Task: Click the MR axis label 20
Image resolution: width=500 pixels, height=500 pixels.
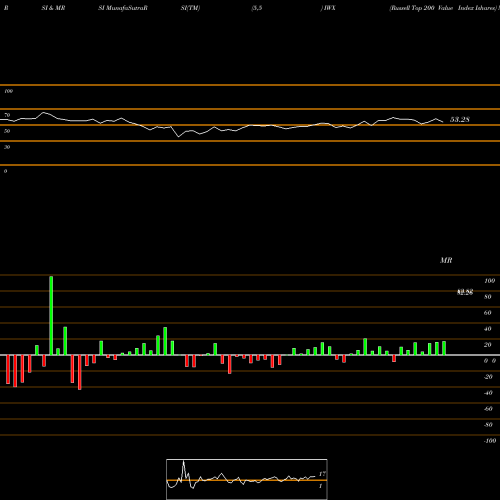Action: [x=488, y=345]
